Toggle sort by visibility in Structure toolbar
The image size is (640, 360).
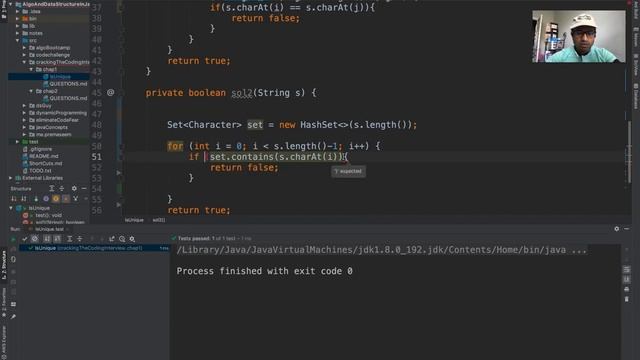click(x=14, y=199)
